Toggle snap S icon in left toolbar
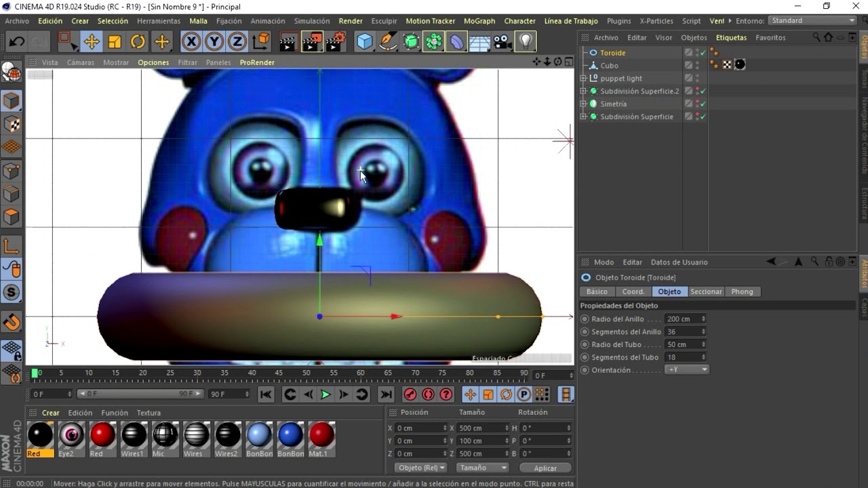868x488 pixels. point(12,293)
